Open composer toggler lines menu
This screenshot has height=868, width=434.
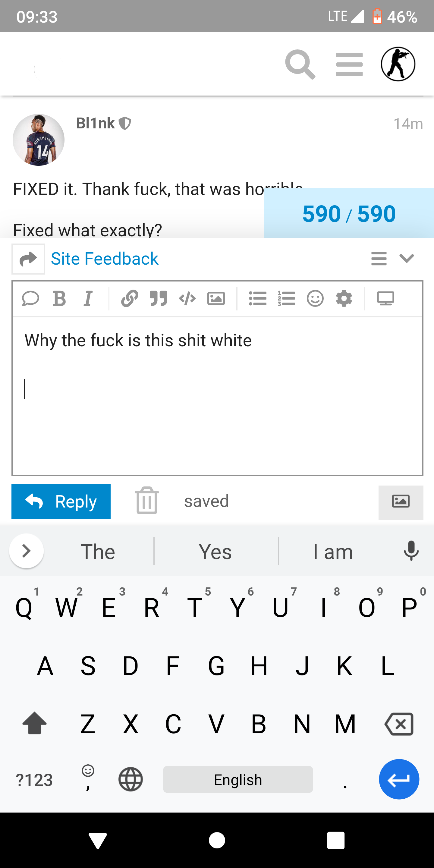tap(379, 259)
